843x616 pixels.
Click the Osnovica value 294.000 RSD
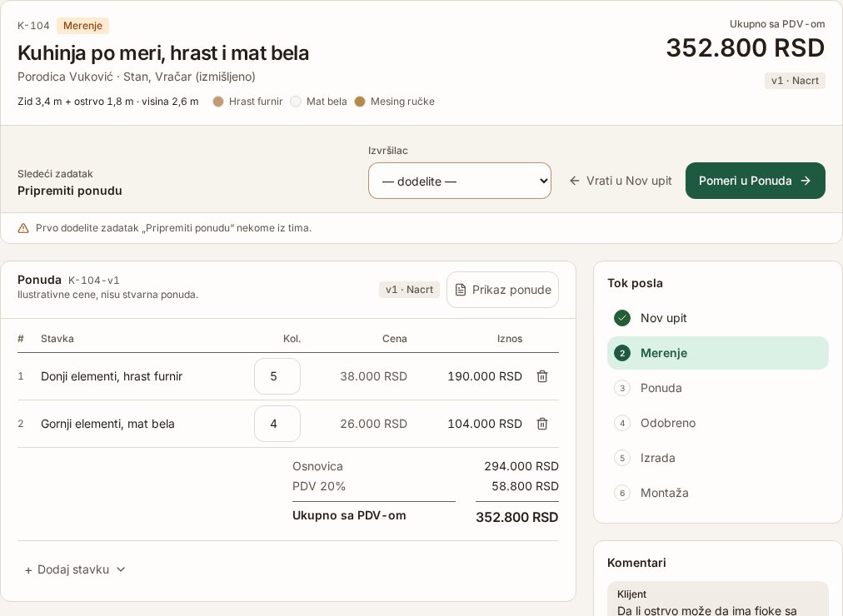pyautogui.click(x=521, y=466)
